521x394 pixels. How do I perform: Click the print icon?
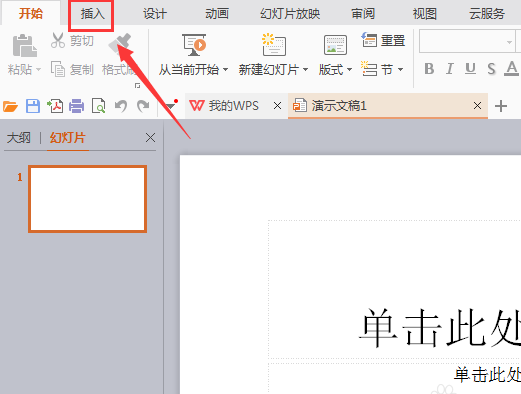[77, 106]
